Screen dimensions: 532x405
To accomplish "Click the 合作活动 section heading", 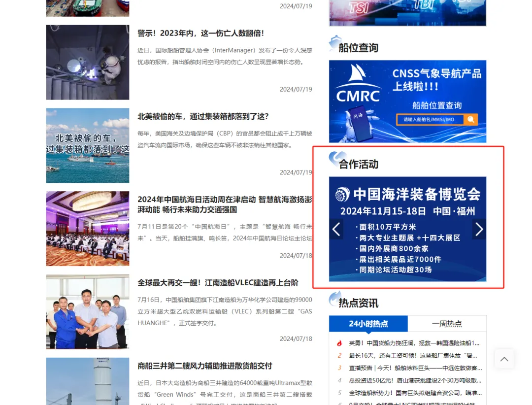I will [x=358, y=164].
